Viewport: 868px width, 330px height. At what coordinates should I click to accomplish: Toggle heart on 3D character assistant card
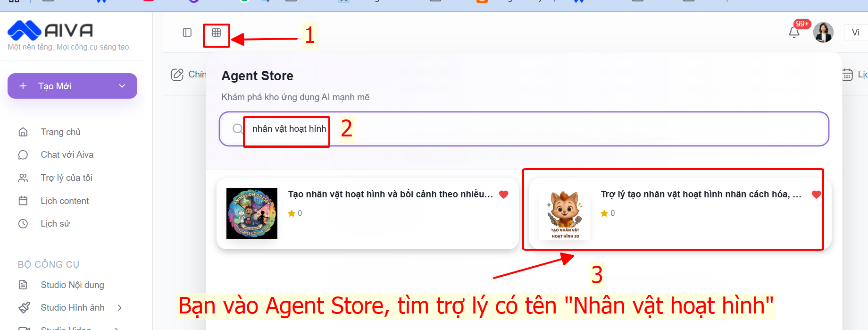click(x=816, y=195)
